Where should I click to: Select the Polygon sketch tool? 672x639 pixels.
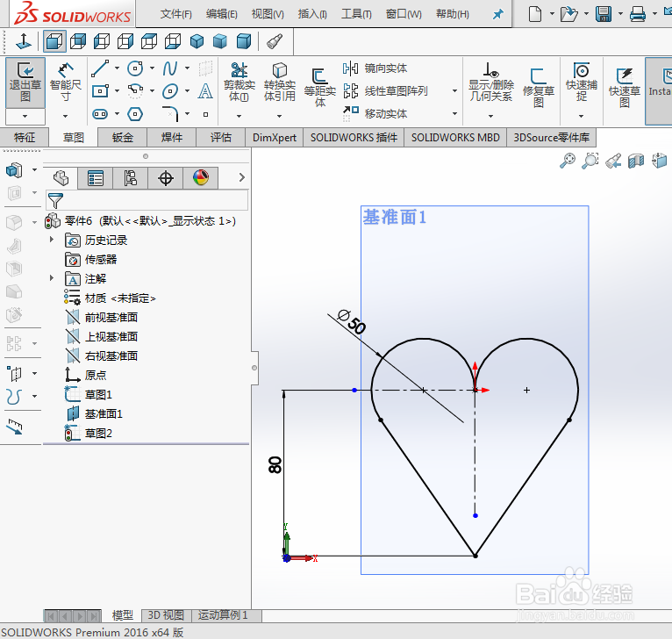[x=135, y=114]
